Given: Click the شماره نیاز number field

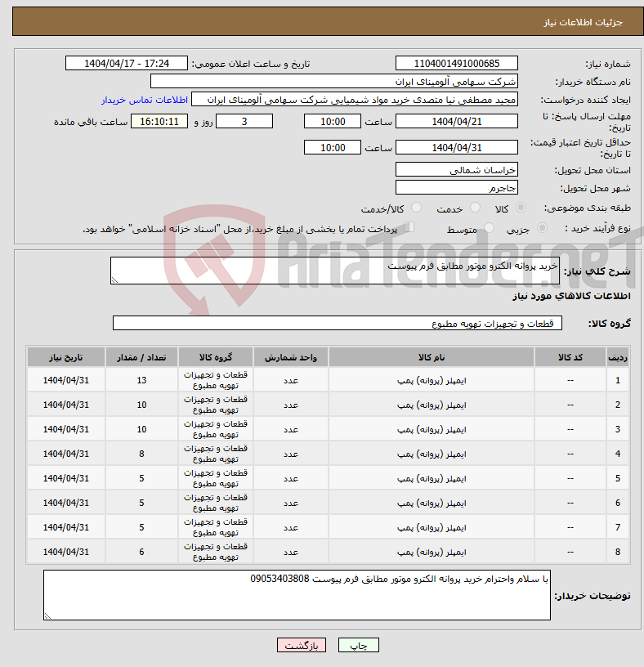Looking at the screenshot, I should coord(456,64).
